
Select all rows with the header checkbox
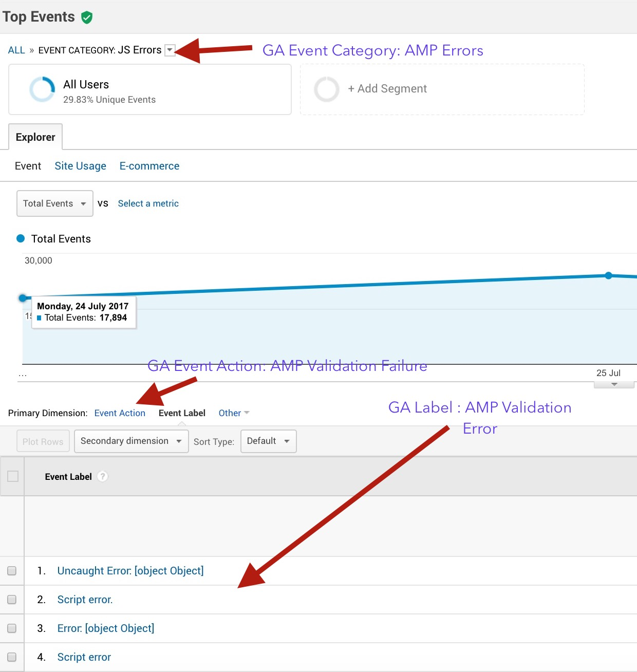(12, 476)
